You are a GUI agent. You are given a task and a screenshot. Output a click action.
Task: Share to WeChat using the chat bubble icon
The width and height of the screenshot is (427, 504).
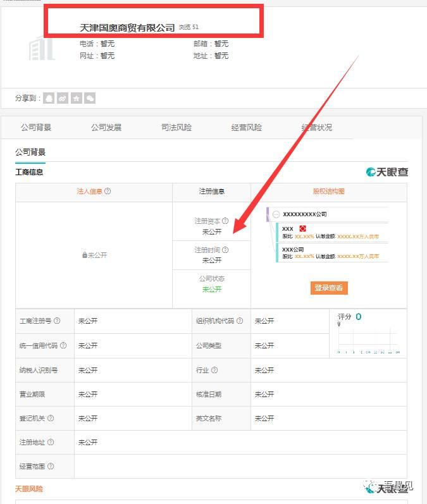click(90, 98)
